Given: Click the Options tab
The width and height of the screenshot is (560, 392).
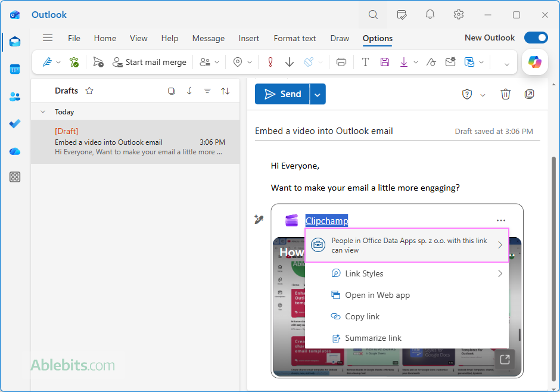Looking at the screenshot, I should (378, 38).
